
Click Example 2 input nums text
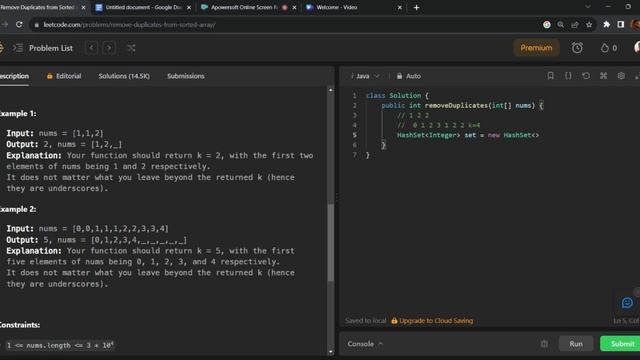(x=88, y=229)
